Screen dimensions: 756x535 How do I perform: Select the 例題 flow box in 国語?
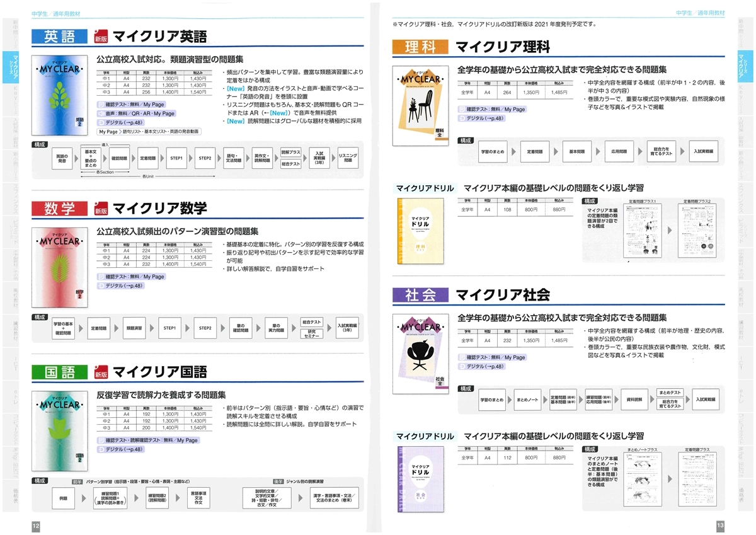point(63,497)
